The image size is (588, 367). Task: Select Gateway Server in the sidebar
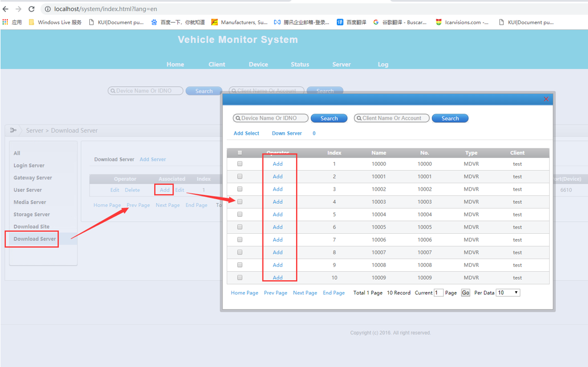[x=33, y=178]
